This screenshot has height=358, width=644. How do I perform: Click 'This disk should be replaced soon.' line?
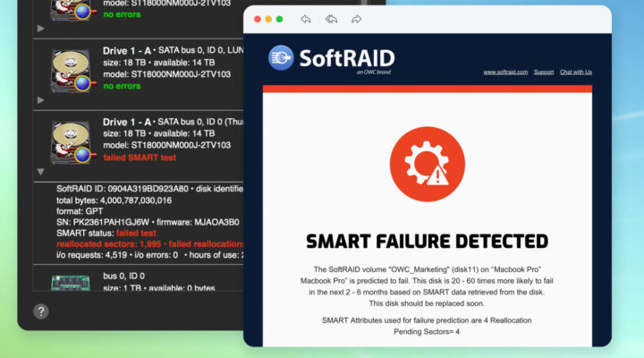[427, 303]
